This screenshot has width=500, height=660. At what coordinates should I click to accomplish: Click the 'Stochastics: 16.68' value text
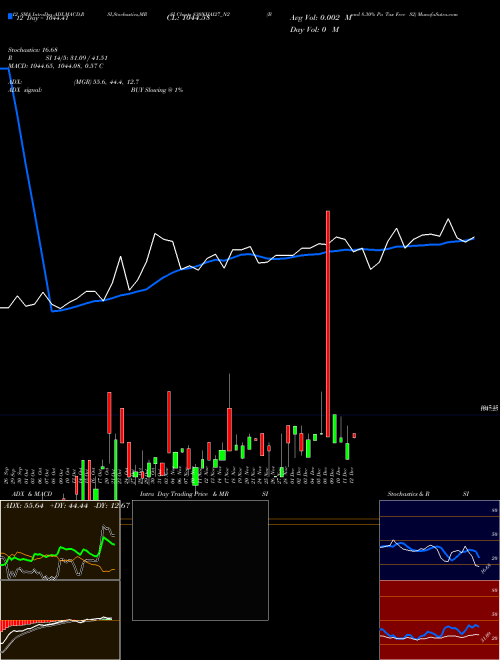pos(33,50)
